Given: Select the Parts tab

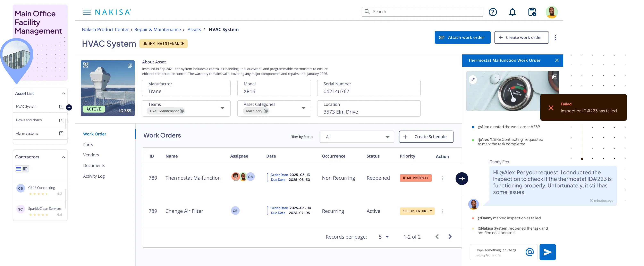Looking at the screenshot, I should (x=88, y=145).
